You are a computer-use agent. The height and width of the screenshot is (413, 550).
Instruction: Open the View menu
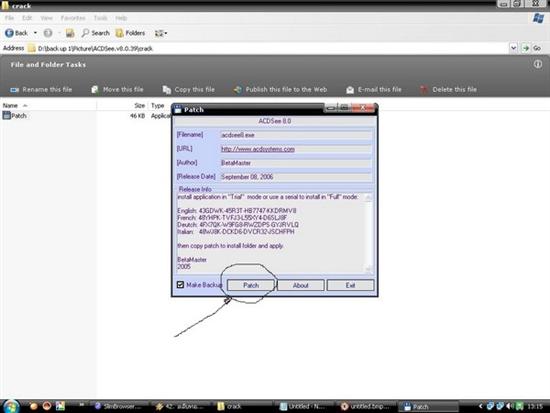tap(46, 18)
